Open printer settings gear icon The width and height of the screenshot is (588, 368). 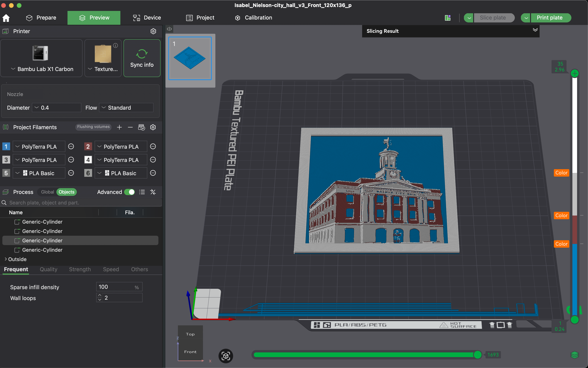[x=153, y=31]
